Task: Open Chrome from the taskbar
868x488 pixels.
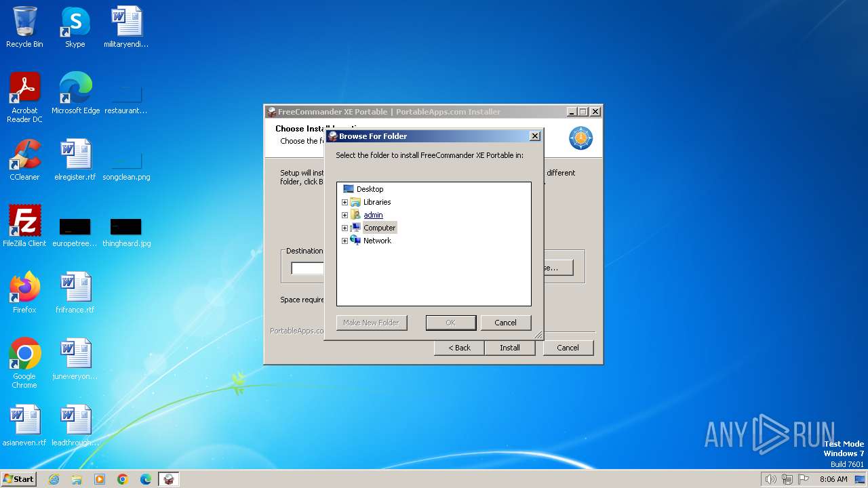Action: click(x=123, y=479)
